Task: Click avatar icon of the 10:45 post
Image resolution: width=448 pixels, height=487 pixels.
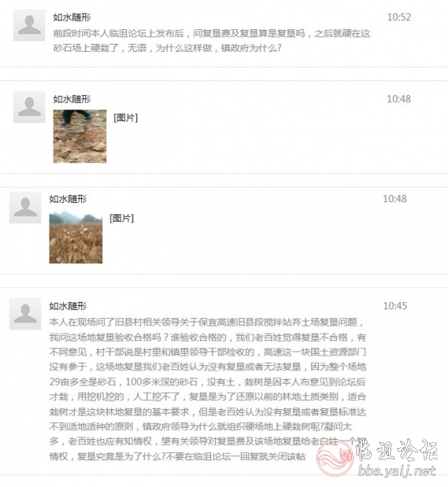Action: click(x=25, y=314)
